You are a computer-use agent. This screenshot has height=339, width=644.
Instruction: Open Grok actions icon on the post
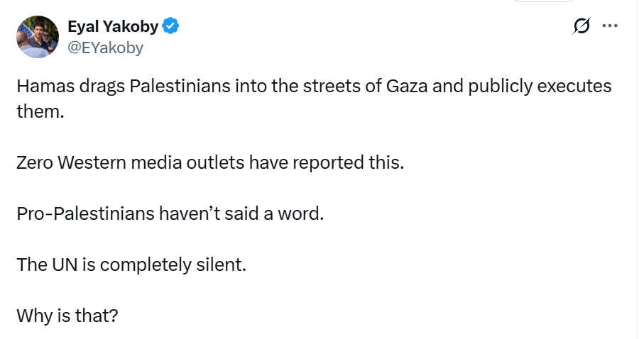pos(582,26)
